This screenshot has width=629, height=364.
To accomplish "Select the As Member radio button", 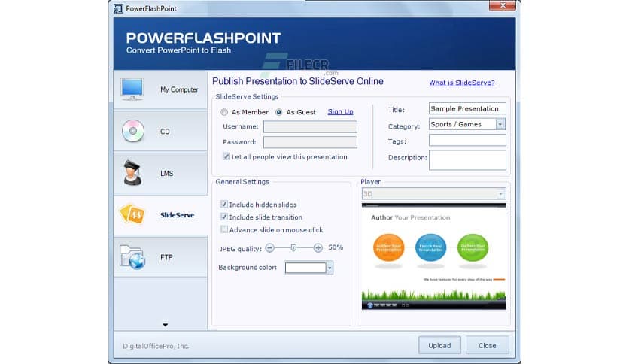I will (224, 112).
